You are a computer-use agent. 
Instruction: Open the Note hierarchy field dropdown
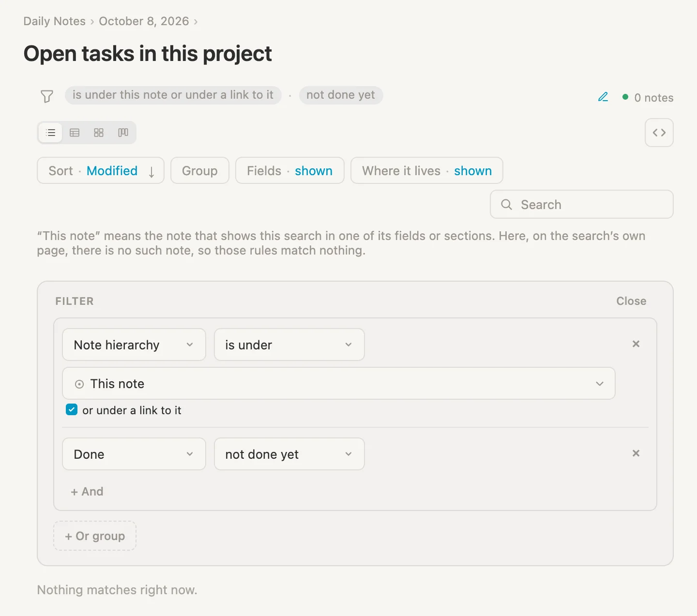(134, 345)
